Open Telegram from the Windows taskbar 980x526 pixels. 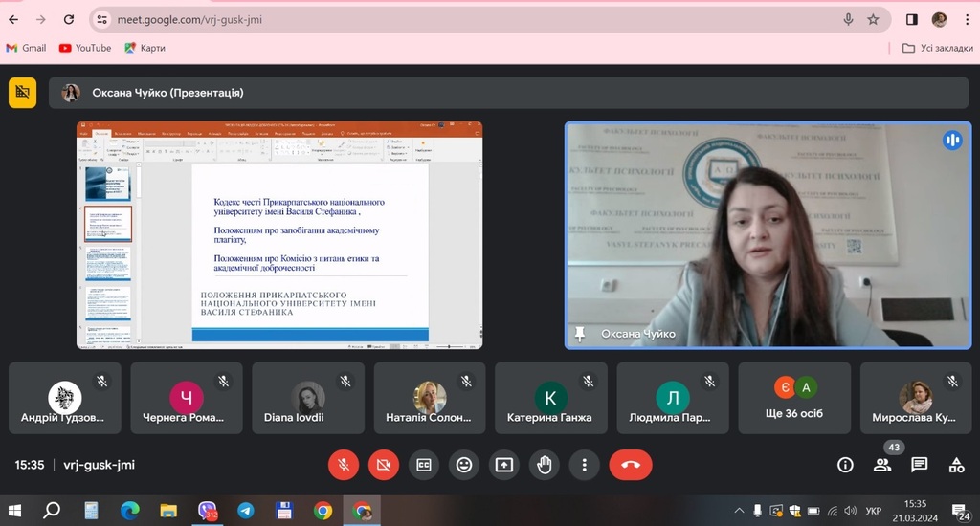click(x=245, y=511)
